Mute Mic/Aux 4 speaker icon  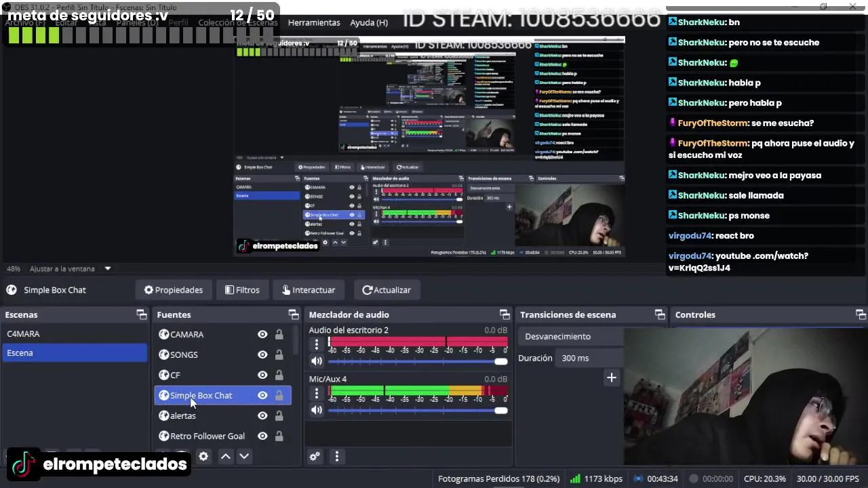[316, 410]
